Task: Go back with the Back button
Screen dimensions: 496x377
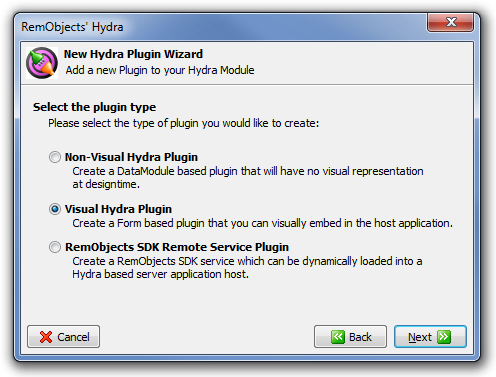Action: [350, 337]
